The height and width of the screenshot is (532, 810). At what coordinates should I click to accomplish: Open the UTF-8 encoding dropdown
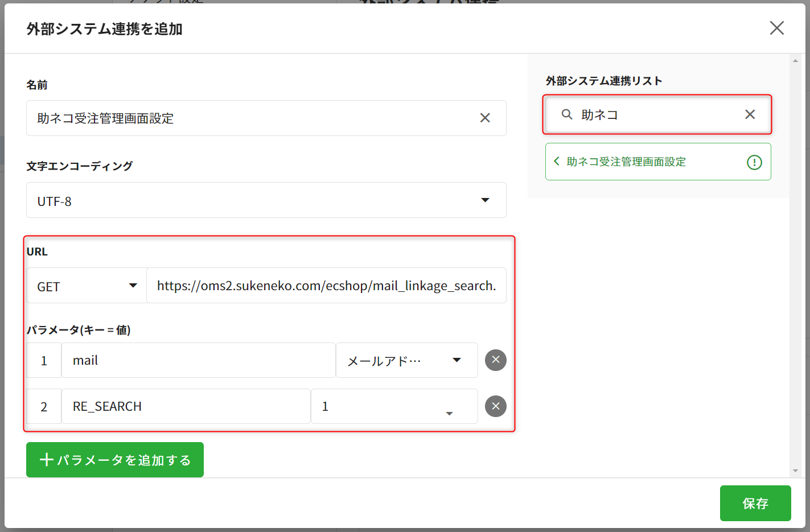pyautogui.click(x=484, y=200)
